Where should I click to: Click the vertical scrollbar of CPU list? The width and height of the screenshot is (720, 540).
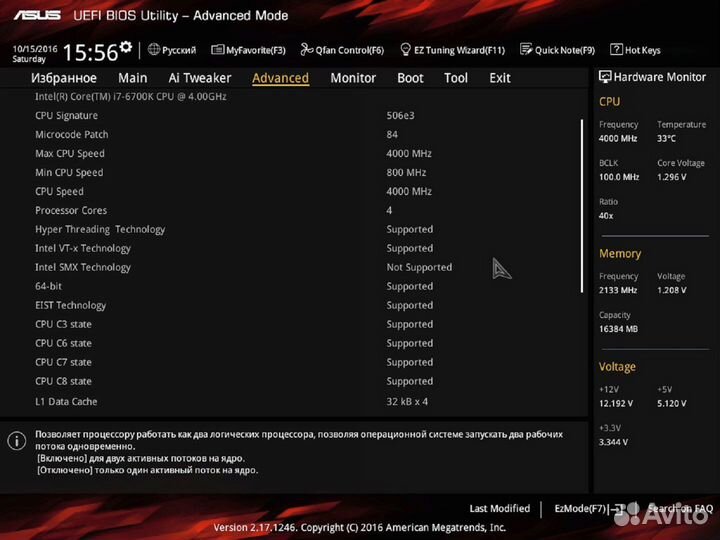(582, 206)
